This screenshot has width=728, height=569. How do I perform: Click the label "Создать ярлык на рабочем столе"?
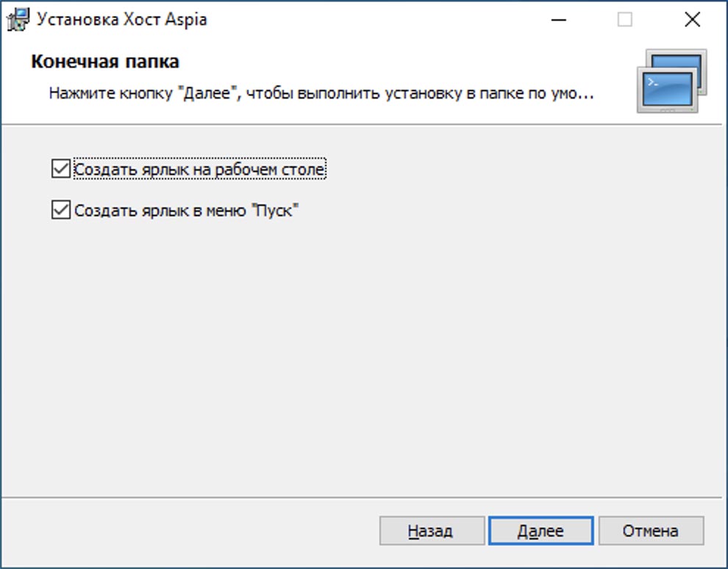tap(199, 169)
